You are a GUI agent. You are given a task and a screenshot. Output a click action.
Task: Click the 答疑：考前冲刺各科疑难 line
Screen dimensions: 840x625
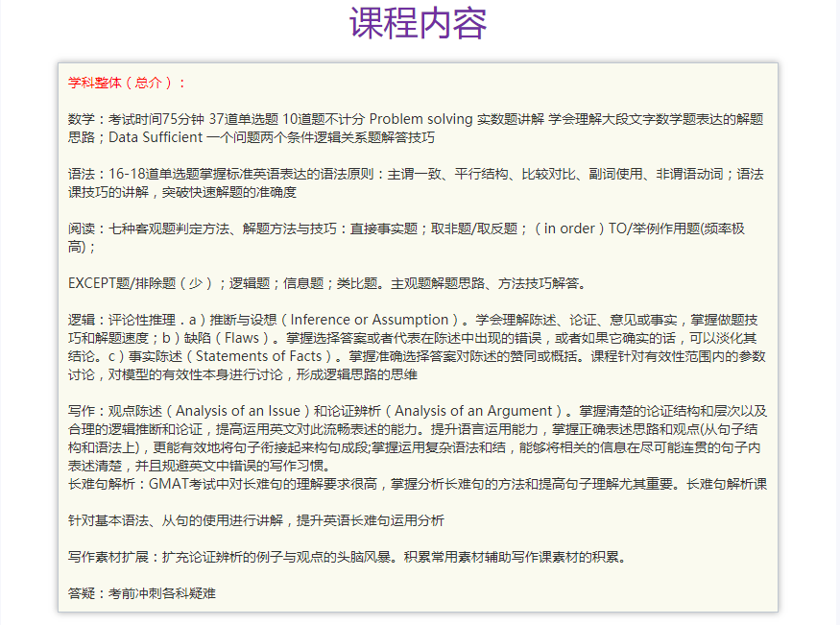pyautogui.click(x=142, y=593)
